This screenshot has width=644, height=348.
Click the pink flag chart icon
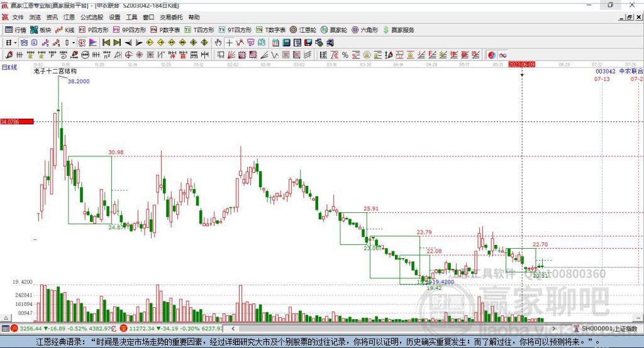pyautogui.click(x=94, y=42)
